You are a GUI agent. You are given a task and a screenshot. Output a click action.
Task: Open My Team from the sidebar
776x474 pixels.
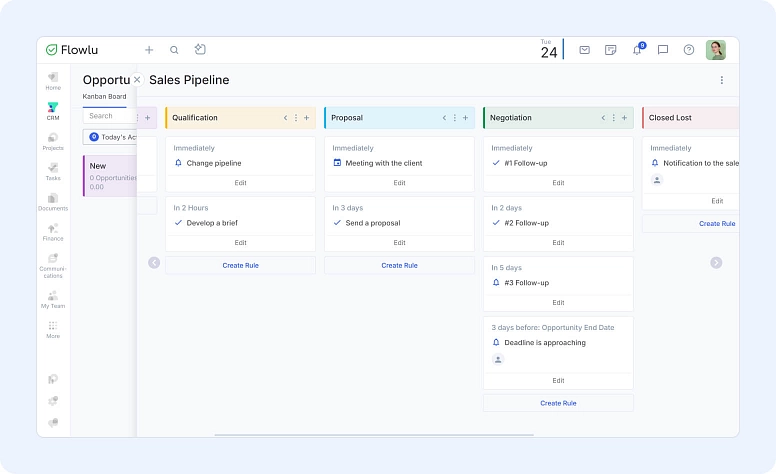point(53,298)
